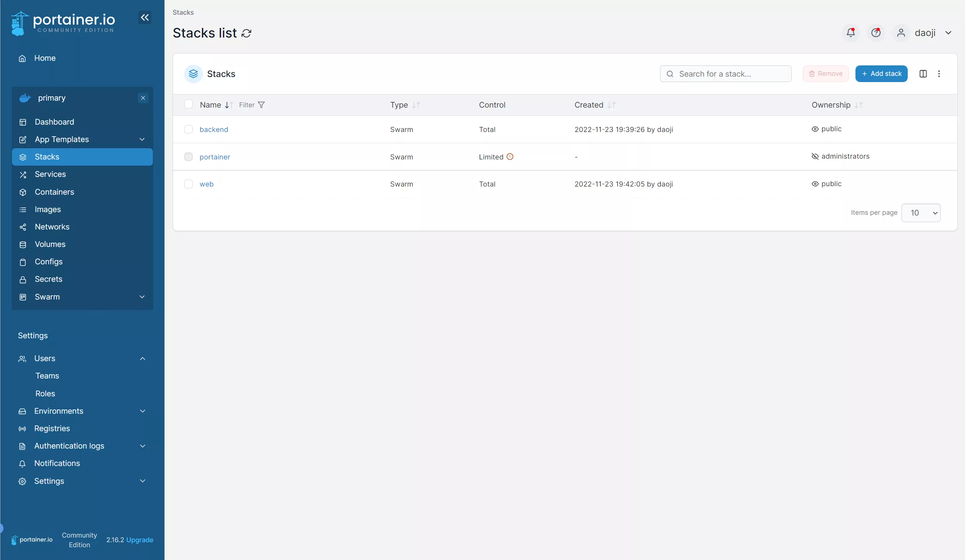Open the notifications bell in header
This screenshot has width=965, height=560.
click(850, 33)
